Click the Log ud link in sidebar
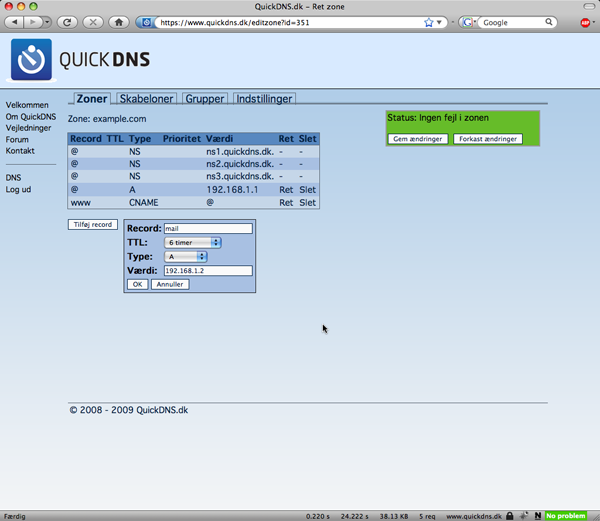600x521 pixels. (18, 189)
